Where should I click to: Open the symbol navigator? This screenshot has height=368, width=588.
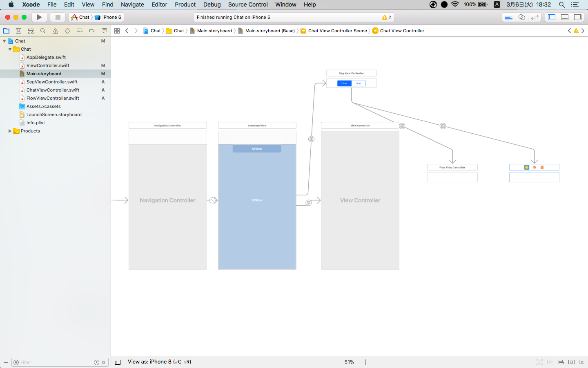31,31
